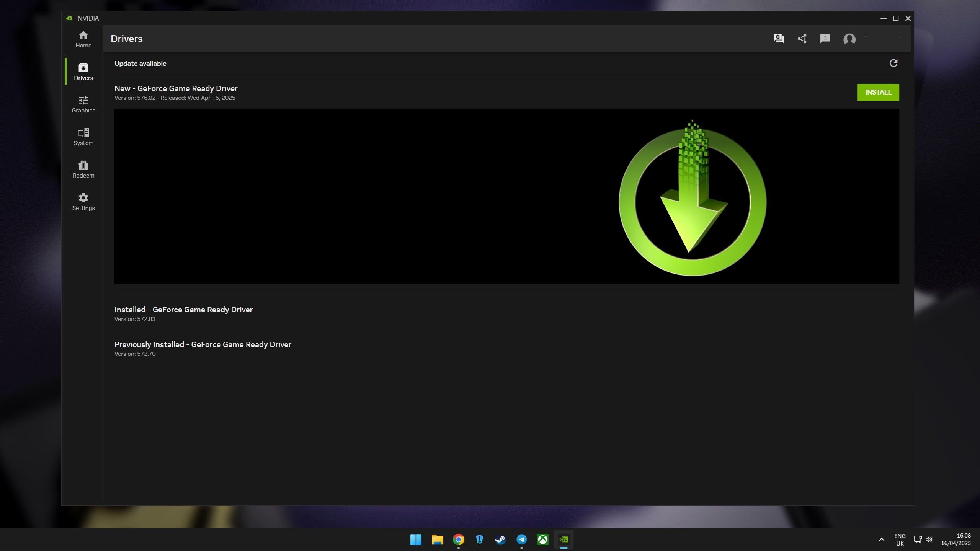Open Steam from the taskbar
The height and width of the screenshot is (551, 980).
500,540
